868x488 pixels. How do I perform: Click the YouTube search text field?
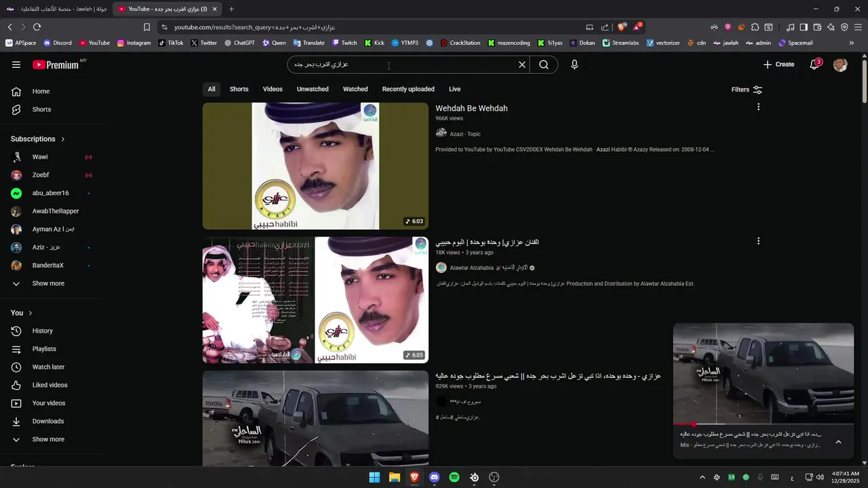pos(403,64)
